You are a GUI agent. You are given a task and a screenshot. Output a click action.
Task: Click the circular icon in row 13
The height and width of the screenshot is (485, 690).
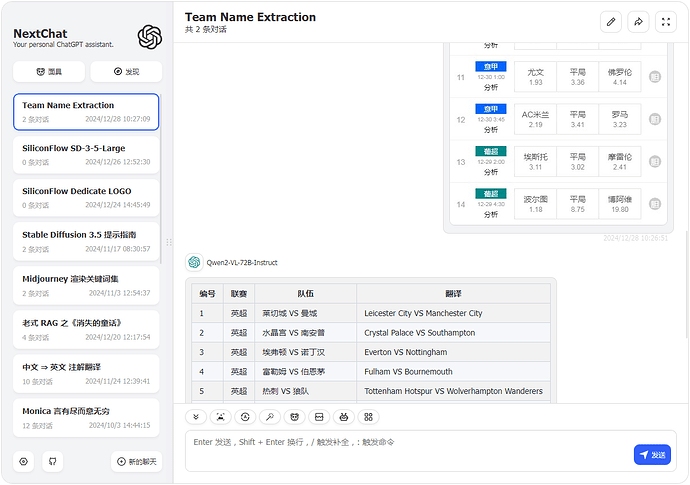click(655, 162)
